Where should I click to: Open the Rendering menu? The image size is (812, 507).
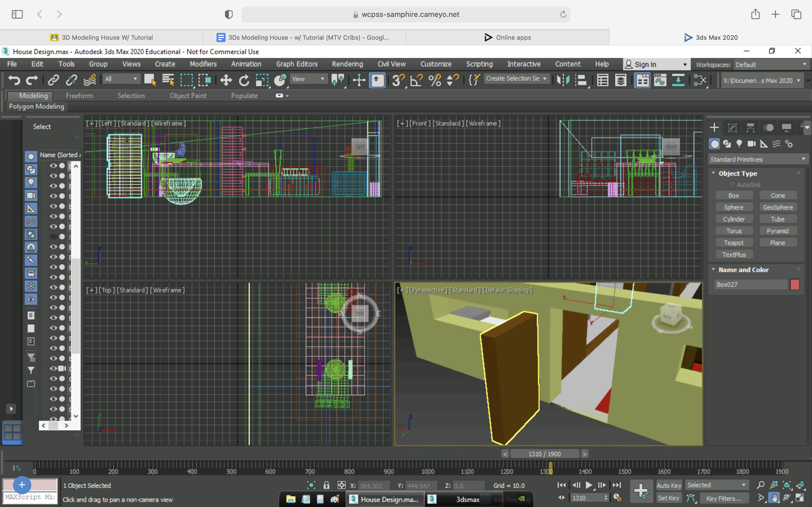point(347,64)
